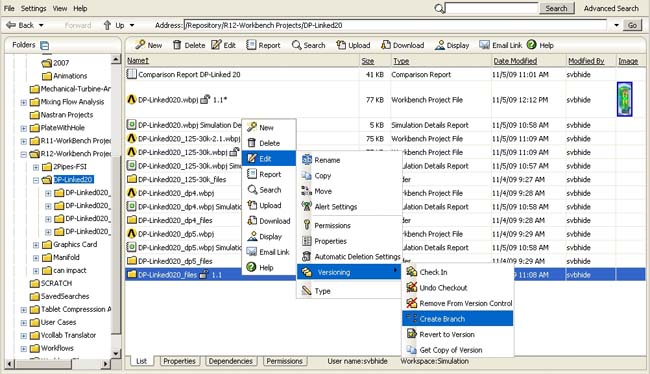The image size is (650, 374).
Task: Select Remove From Version Control
Action: point(458,303)
